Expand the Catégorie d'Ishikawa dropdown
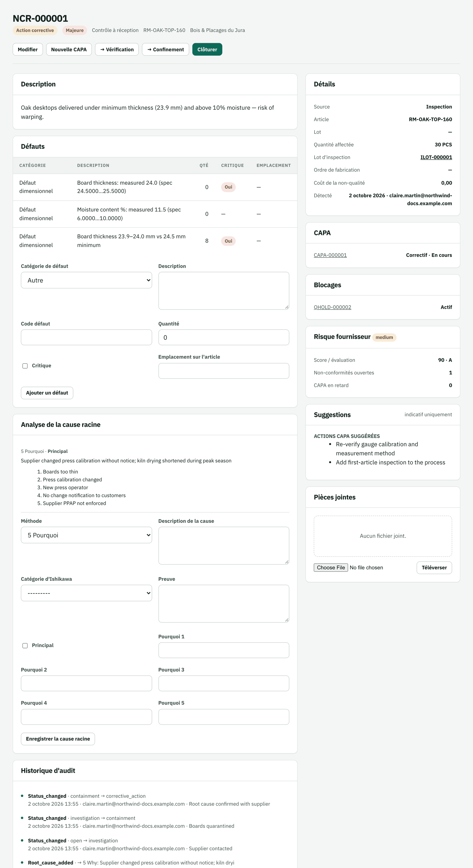The height and width of the screenshot is (868, 473). click(86, 593)
